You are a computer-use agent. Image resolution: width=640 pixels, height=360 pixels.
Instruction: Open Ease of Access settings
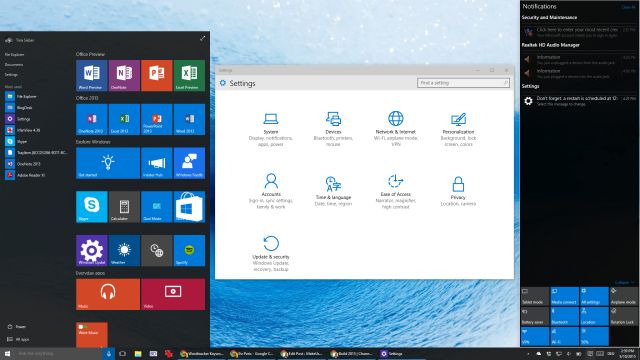click(x=396, y=191)
